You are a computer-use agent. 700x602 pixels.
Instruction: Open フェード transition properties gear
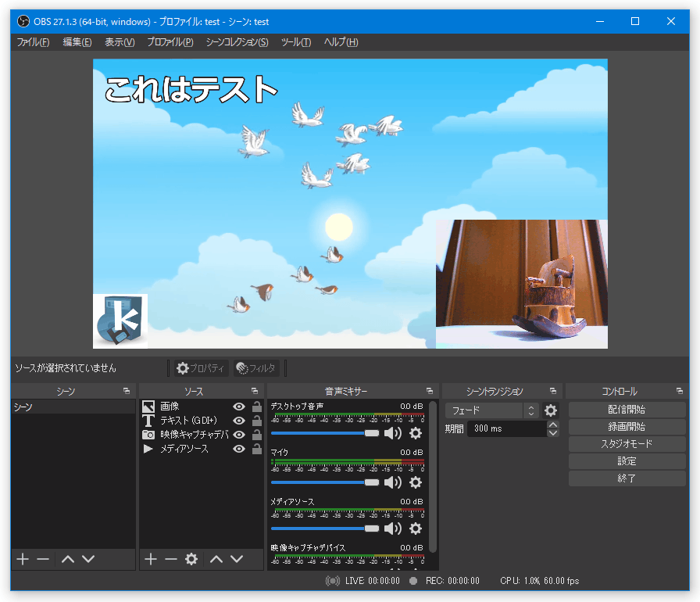pyautogui.click(x=551, y=410)
